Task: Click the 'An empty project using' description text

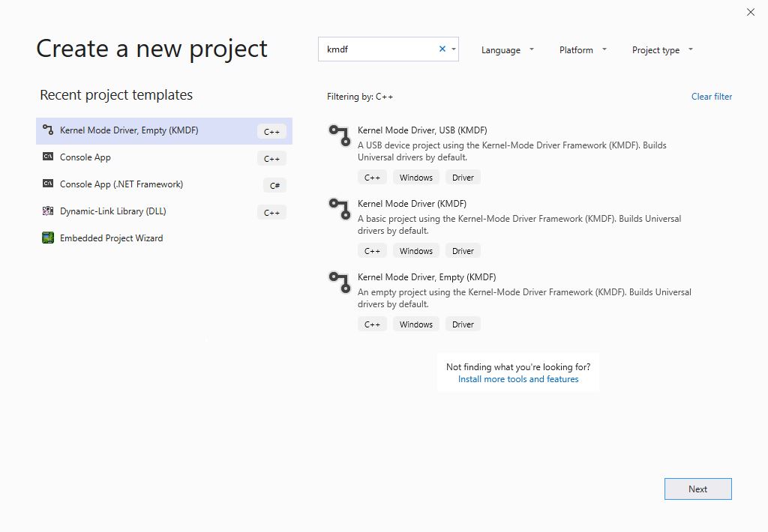Action: (x=524, y=298)
